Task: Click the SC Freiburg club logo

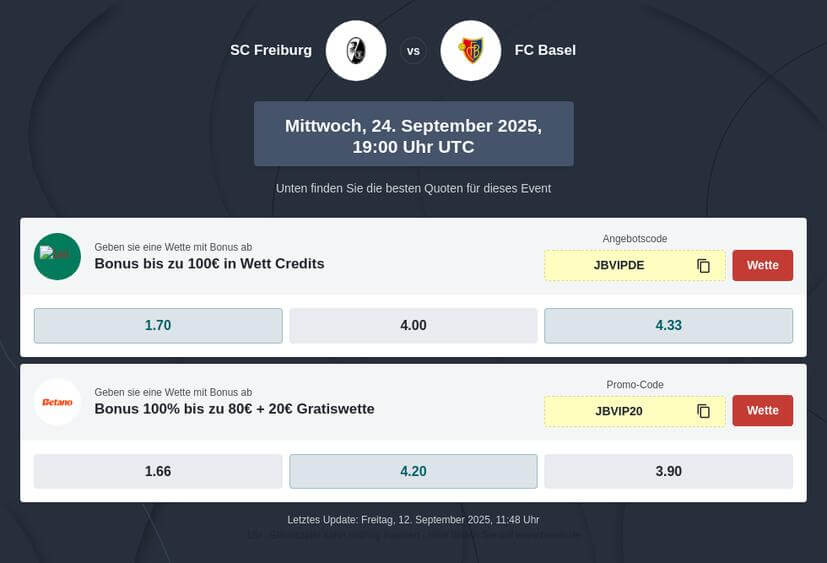Action: pyautogui.click(x=356, y=51)
